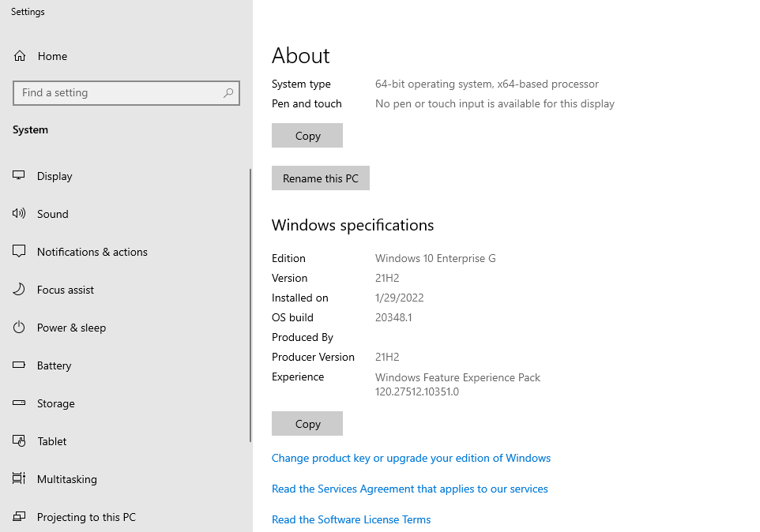
Task: Click Rename this PC button
Action: 321,178
